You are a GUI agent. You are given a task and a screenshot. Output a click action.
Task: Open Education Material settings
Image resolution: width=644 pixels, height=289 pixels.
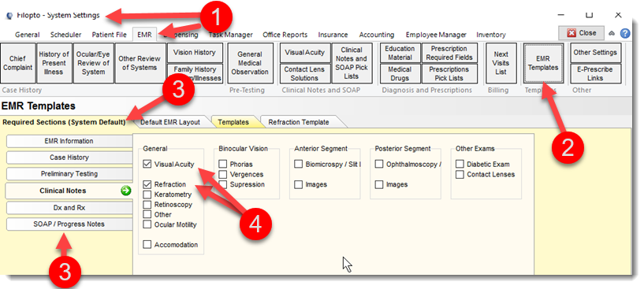[x=400, y=53]
